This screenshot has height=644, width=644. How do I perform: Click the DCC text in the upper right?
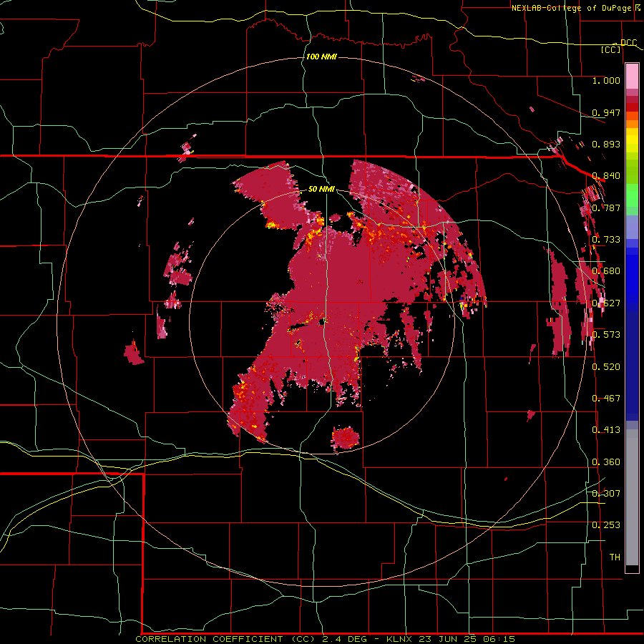(628, 42)
